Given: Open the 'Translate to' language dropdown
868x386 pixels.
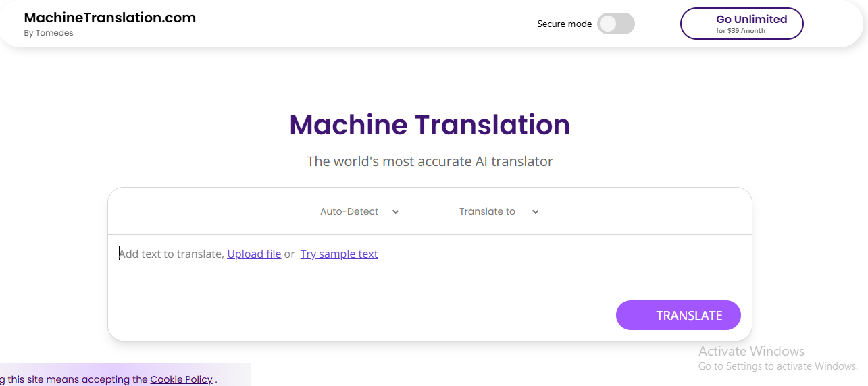Looking at the screenshot, I should tap(487, 211).
